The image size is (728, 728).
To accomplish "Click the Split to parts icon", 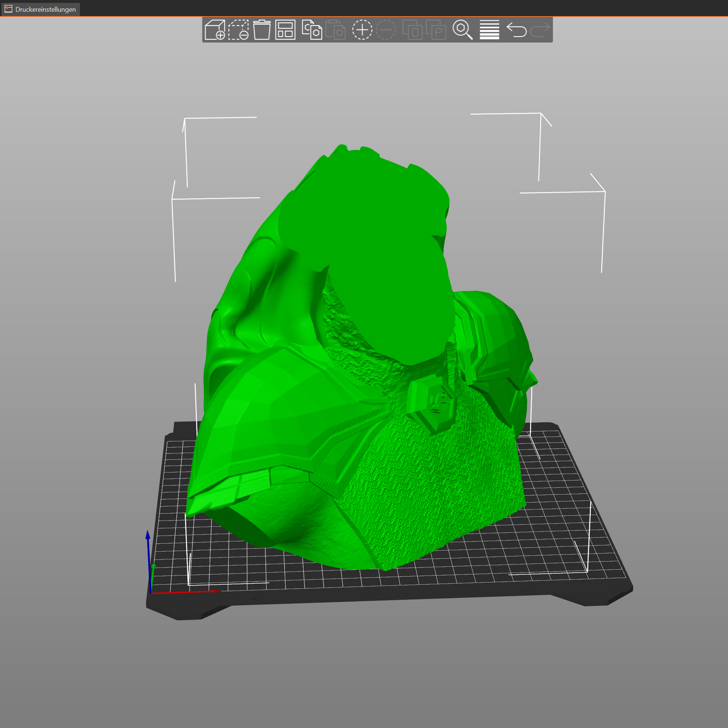I will 436,30.
